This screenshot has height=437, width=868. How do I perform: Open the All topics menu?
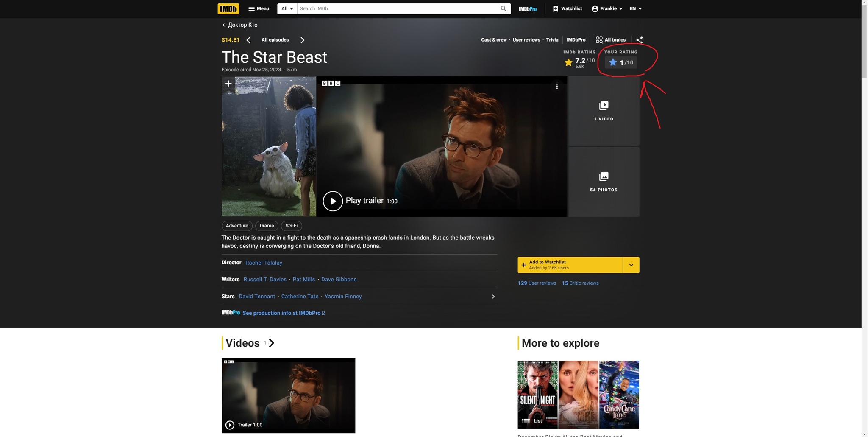611,40
